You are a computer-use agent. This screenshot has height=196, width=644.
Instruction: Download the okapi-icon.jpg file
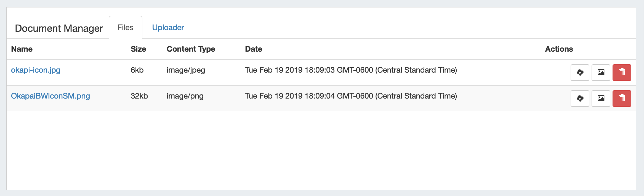coord(580,73)
